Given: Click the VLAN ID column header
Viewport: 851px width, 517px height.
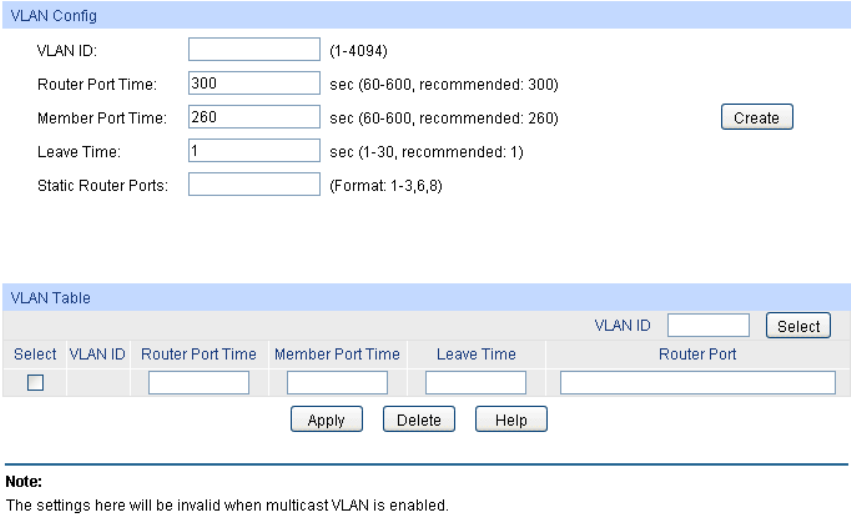Looking at the screenshot, I should 97,354.
